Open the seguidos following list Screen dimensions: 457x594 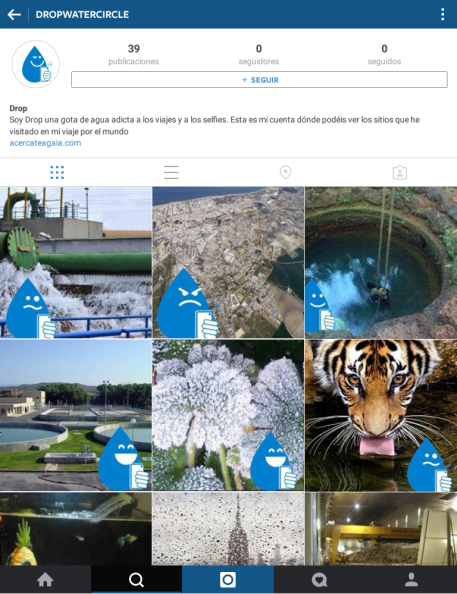coord(384,55)
